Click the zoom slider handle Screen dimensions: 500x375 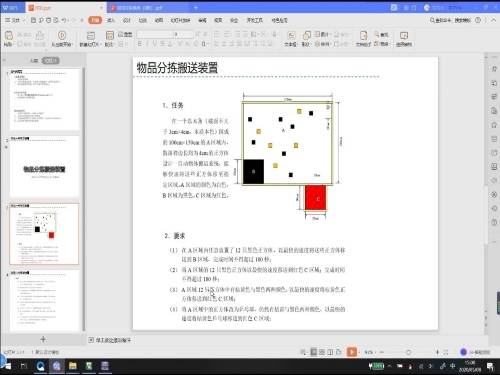point(408,352)
